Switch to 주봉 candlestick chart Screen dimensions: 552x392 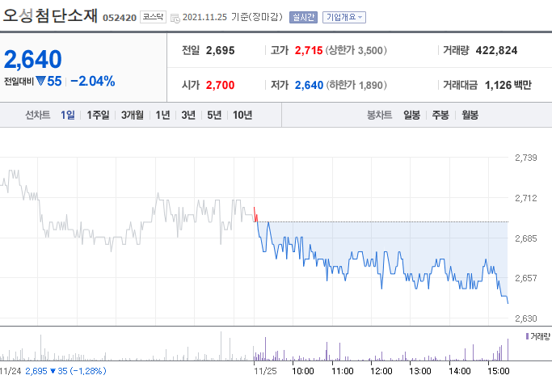pyautogui.click(x=440, y=115)
